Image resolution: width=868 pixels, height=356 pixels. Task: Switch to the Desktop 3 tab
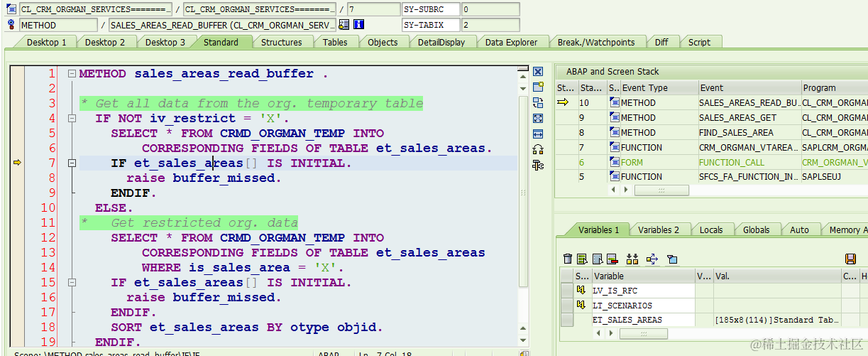[x=165, y=42]
